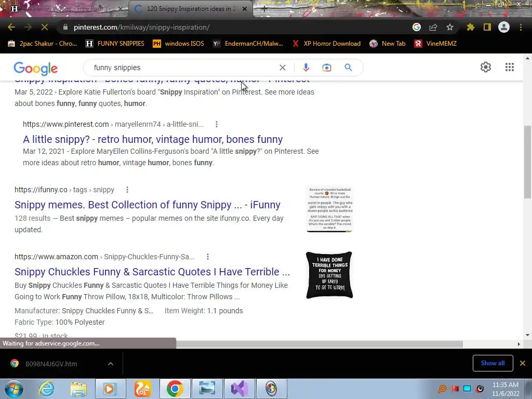Bookmark this page with star icon
Screen dimensions: 532x399
click(x=450, y=27)
